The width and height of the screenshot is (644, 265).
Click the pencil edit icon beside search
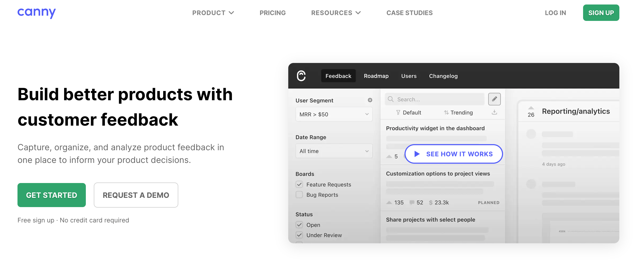point(494,99)
